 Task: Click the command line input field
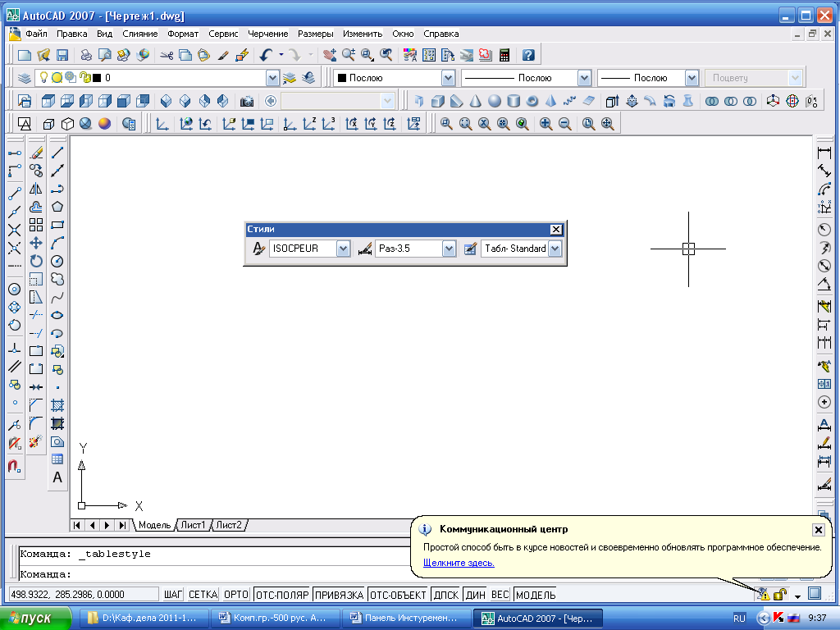pos(214,574)
